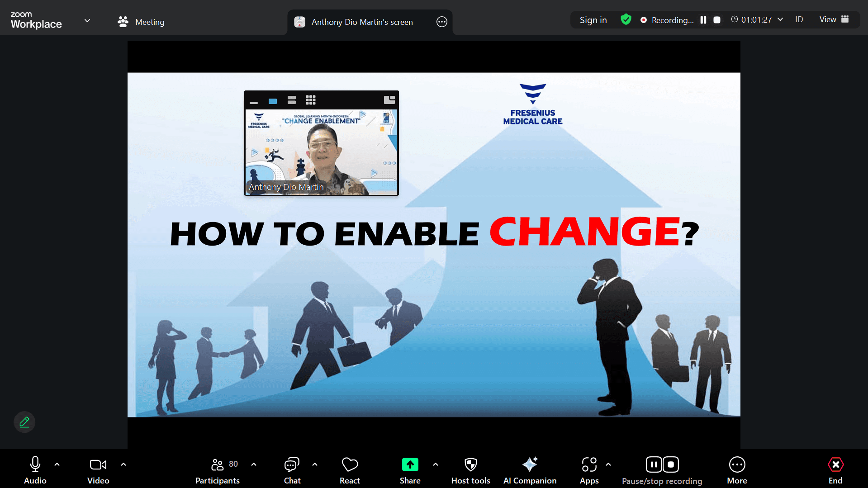Open video options caret next to Video

pyautogui.click(x=123, y=464)
